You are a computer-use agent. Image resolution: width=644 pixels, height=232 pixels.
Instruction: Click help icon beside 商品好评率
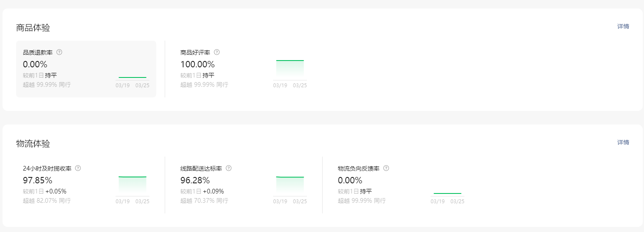[217, 52]
